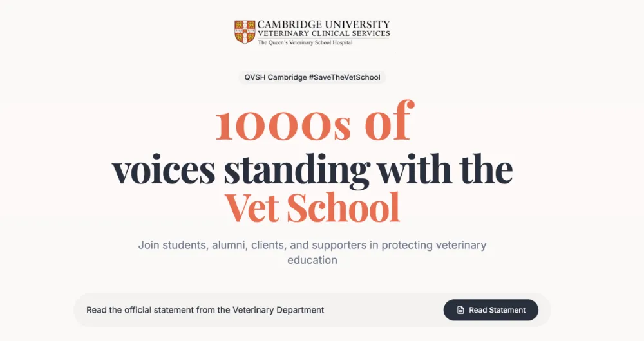Click the word "standing" in the headline
The image size is (644, 341).
point(296,169)
